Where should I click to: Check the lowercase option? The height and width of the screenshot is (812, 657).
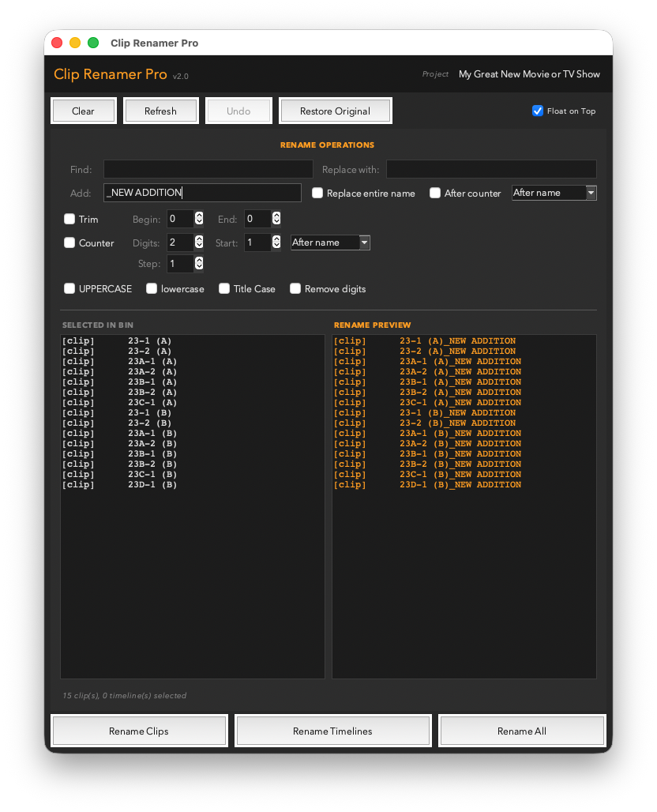pos(152,288)
